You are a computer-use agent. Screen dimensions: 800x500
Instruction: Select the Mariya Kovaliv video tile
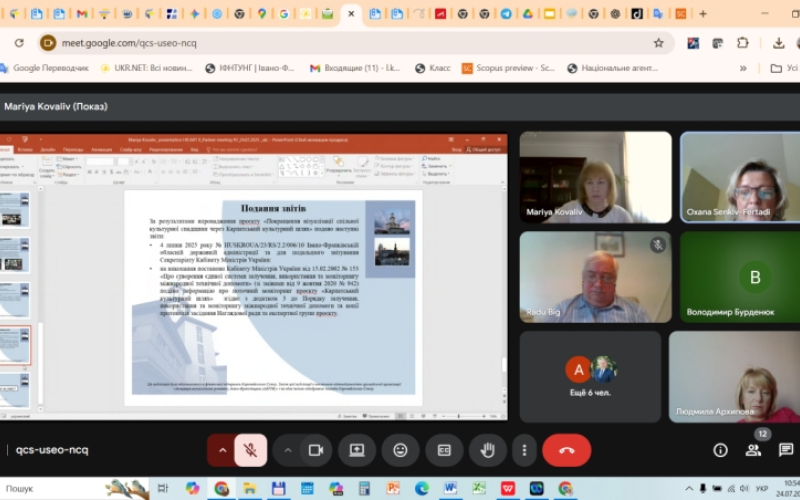pyautogui.click(x=595, y=177)
